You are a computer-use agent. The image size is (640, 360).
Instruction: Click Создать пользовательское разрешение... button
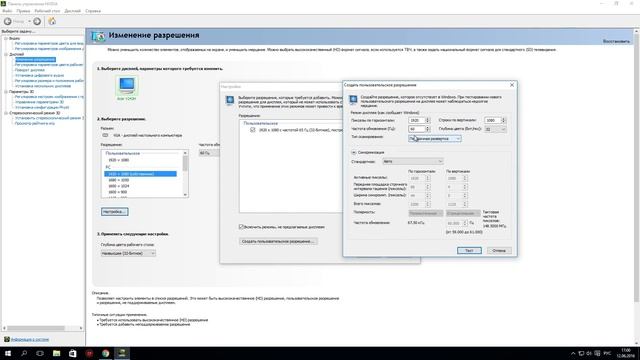pyautogui.click(x=278, y=241)
